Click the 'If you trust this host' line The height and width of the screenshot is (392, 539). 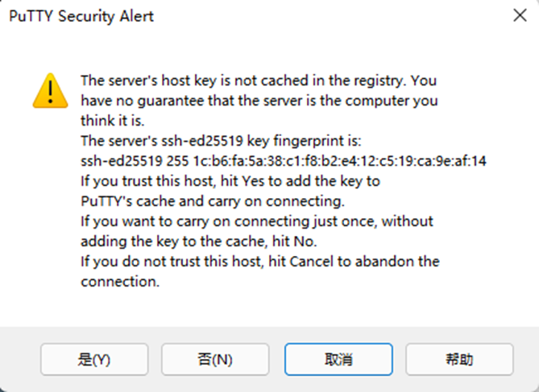click(x=230, y=181)
